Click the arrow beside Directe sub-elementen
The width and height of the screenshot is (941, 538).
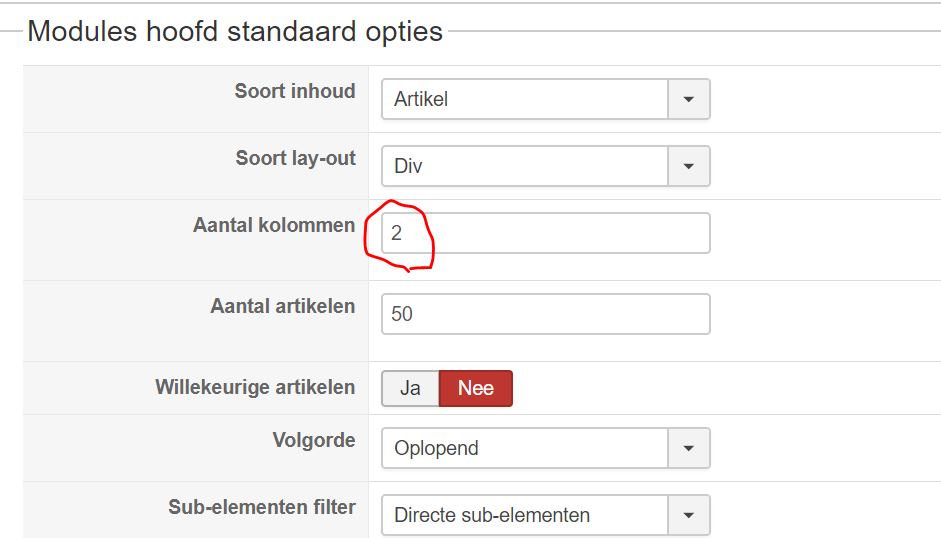(688, 515)
